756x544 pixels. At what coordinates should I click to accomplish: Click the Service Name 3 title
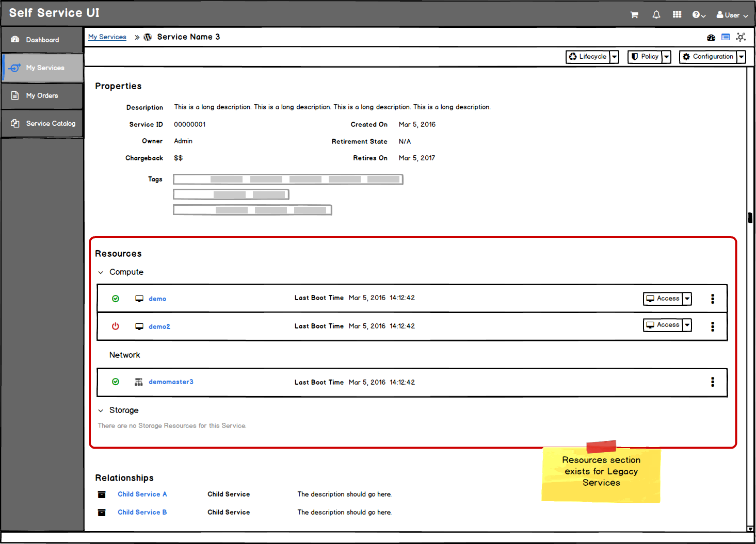188,37
